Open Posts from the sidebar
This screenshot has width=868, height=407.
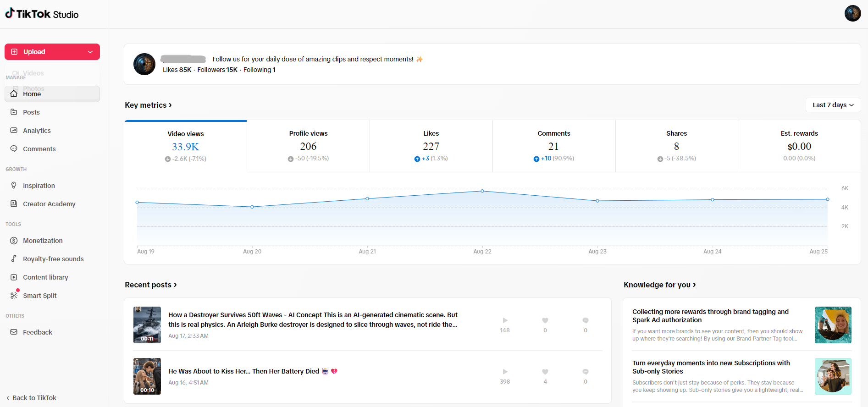[x=52, y=112]
